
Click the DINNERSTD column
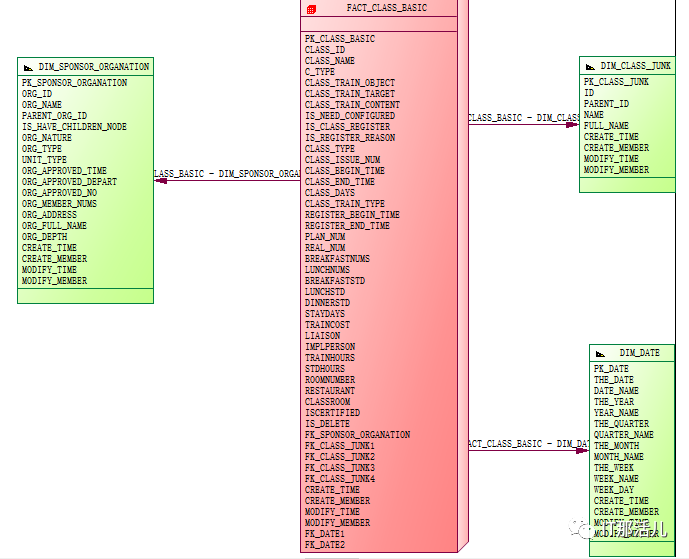click(327, 303)
